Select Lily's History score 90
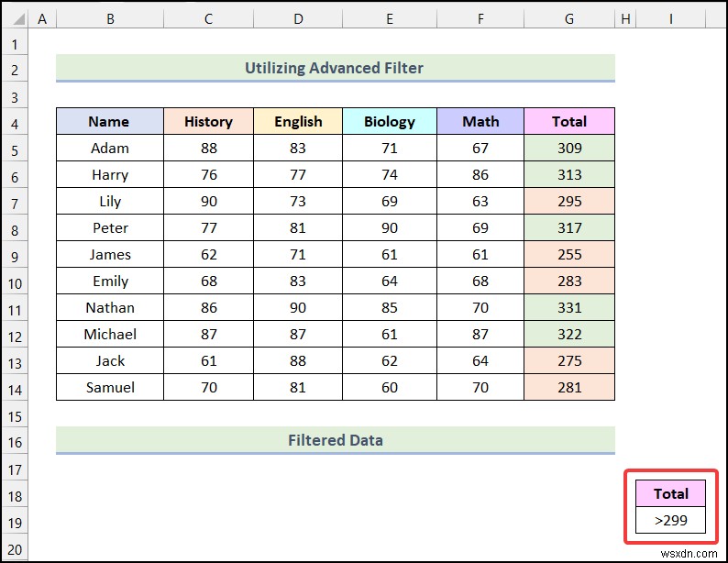This screenshot has height=563, width=728. click(208, 201)
